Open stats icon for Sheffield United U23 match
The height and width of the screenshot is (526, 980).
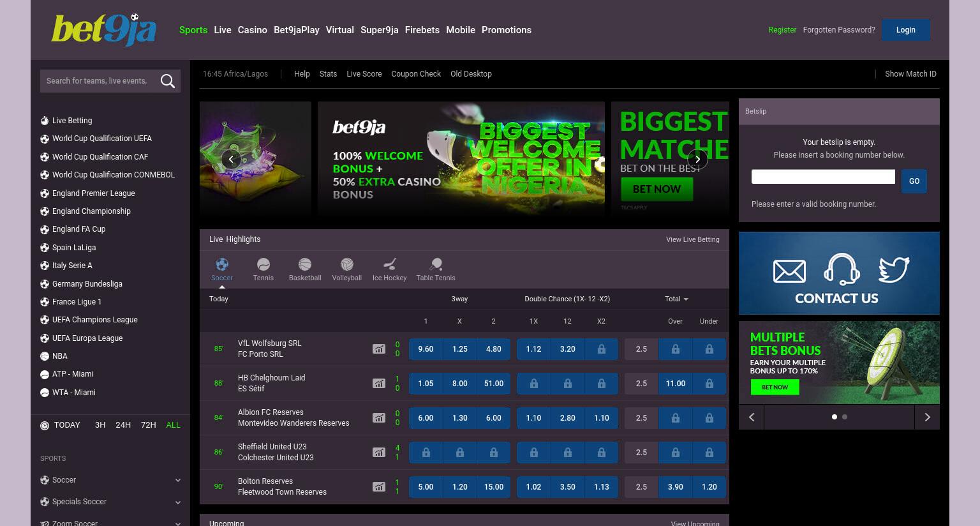379,452
